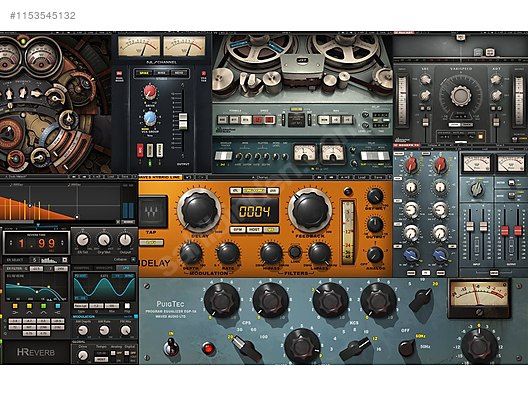The image size is (528, 396).
Task: Select the NEVO console on NLS Channel
Action: click(x=179, y=73)
